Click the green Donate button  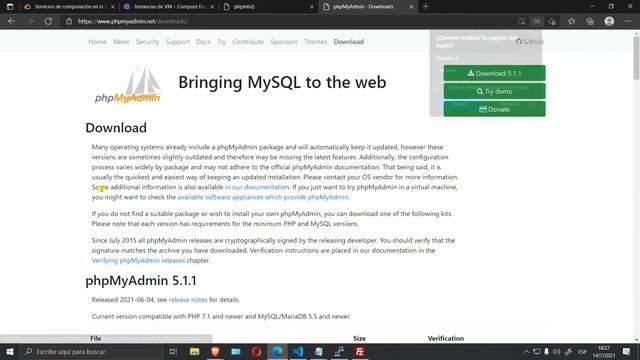pos(494,109)
